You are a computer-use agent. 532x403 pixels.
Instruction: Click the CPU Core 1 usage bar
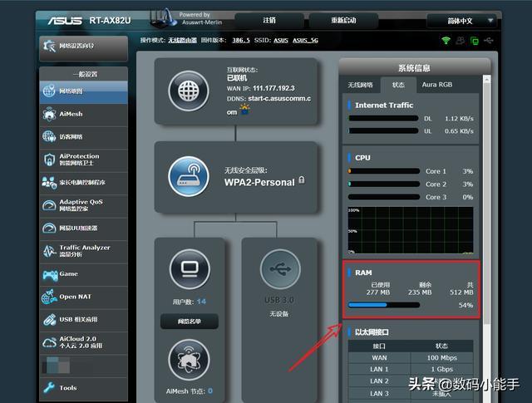384,171
